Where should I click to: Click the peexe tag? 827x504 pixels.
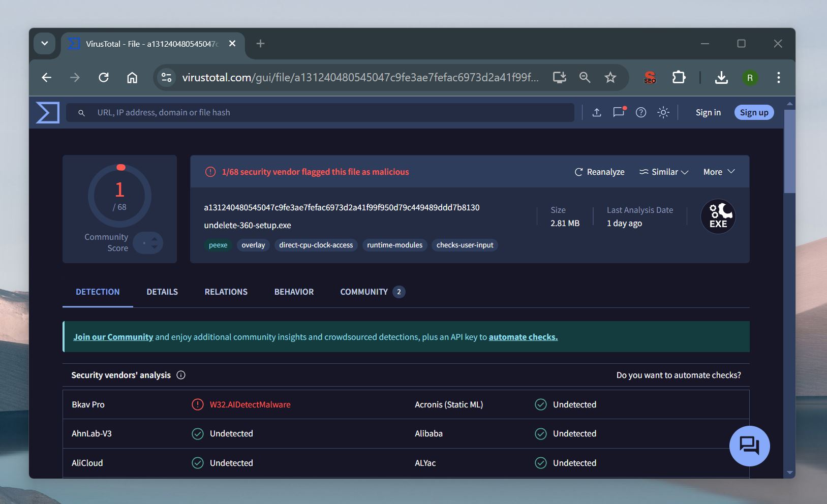pos(218,245)
